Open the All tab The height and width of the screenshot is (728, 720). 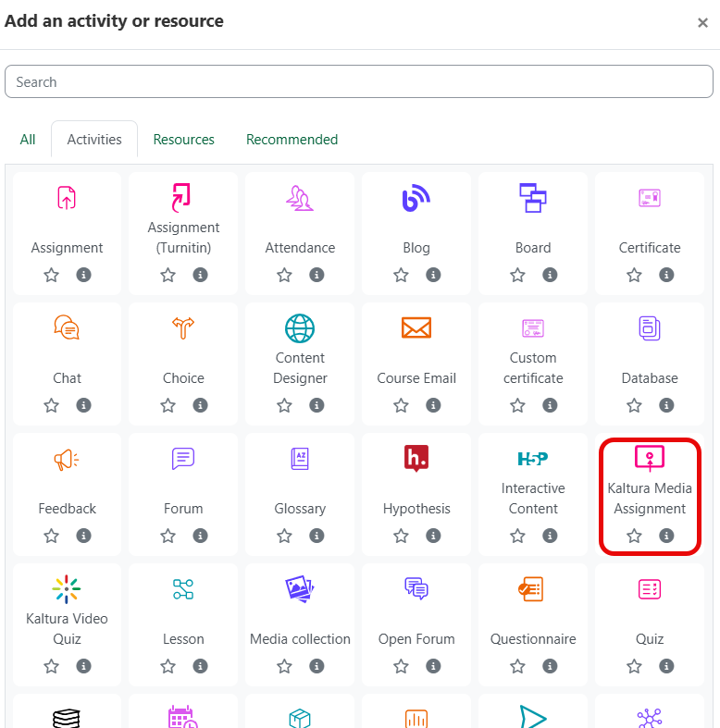28,140
